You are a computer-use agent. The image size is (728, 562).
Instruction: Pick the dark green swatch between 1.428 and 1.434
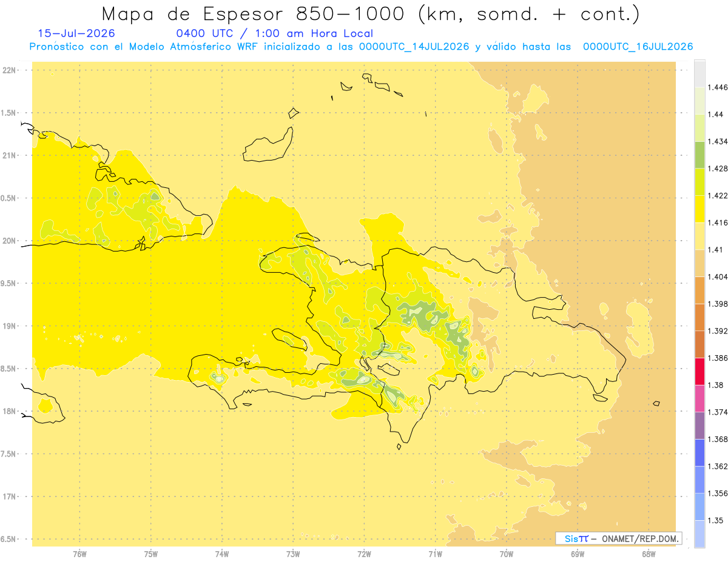click(699, 155)
